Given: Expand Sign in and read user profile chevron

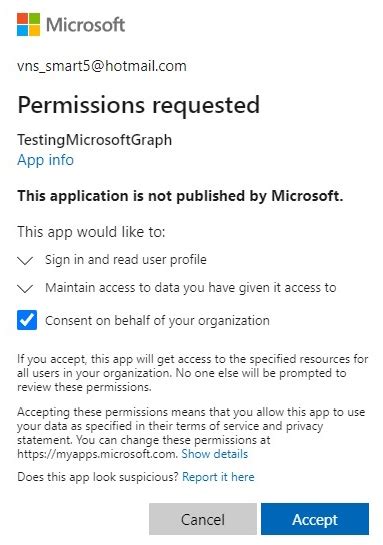Looking at the screenshot, I should pyautogui.click(x=25, y=260).
